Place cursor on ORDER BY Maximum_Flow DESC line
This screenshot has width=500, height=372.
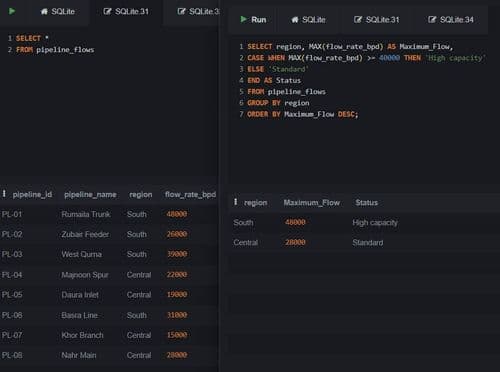pyautogui.click(x=302, y=114)
